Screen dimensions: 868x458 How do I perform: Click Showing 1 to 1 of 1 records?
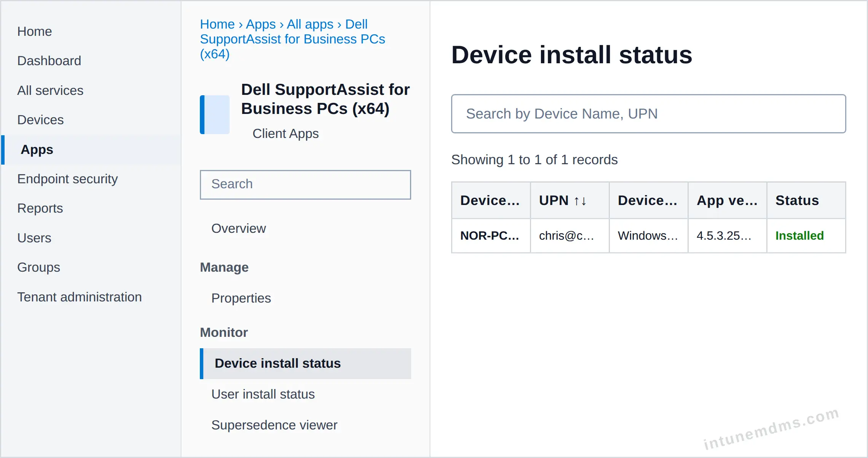point(535,160)
